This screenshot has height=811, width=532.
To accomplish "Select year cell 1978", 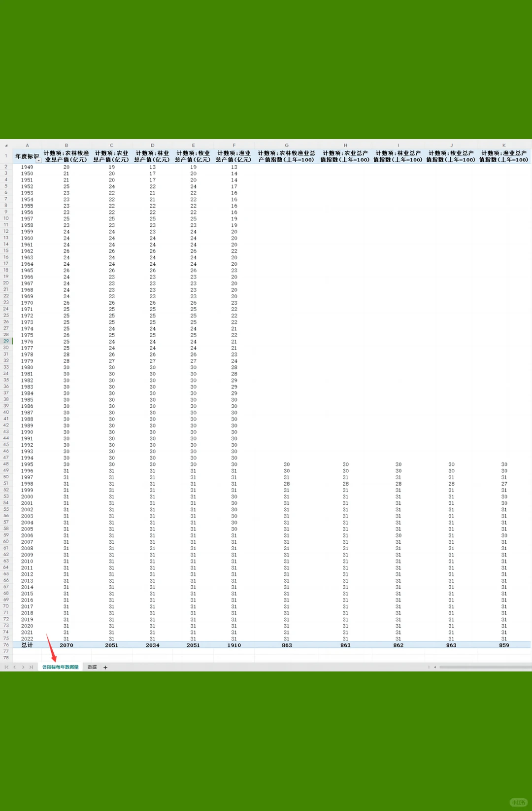I will [27, 354].
